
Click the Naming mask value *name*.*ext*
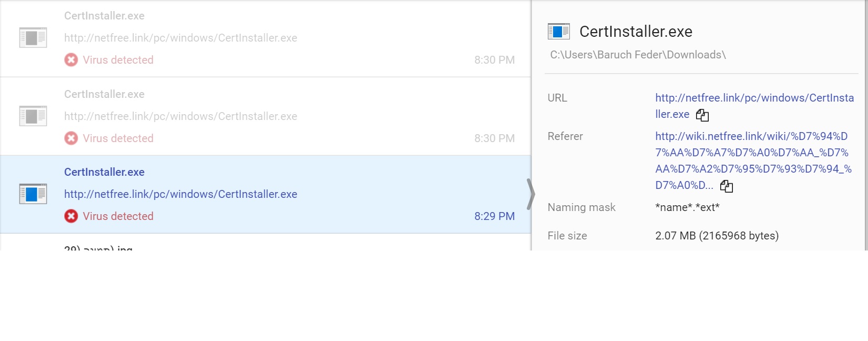tap(687, 207)
